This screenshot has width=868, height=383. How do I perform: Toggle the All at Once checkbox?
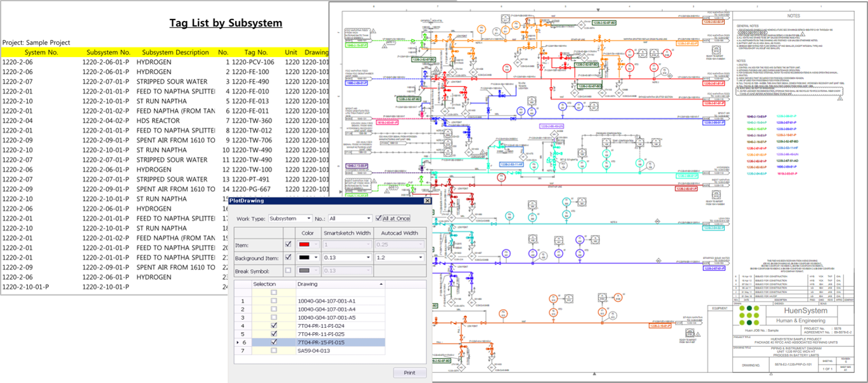coord(378,218)
